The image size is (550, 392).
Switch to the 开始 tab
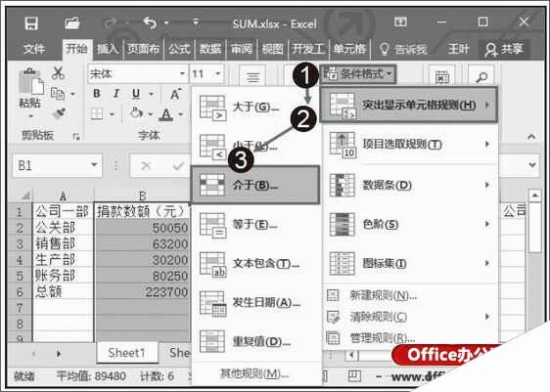76,49
